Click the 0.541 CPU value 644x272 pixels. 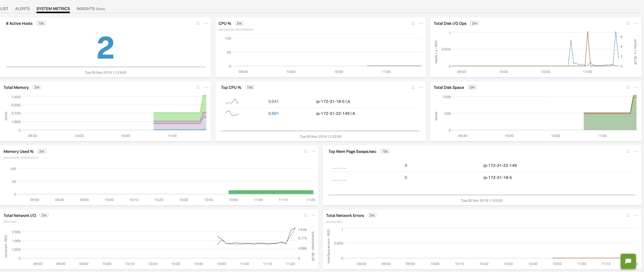[273, 101]
